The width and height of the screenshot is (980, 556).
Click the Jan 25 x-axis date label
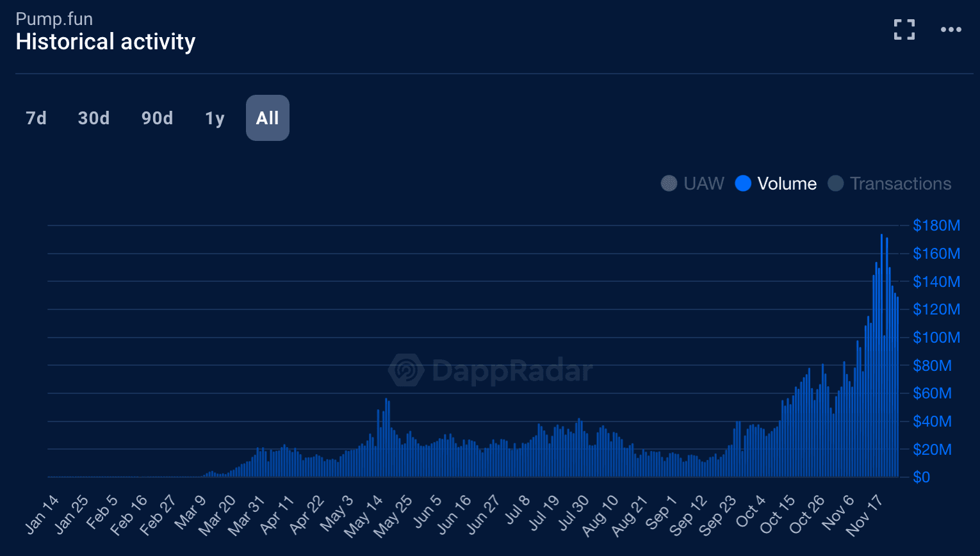(x=72, y=514)
